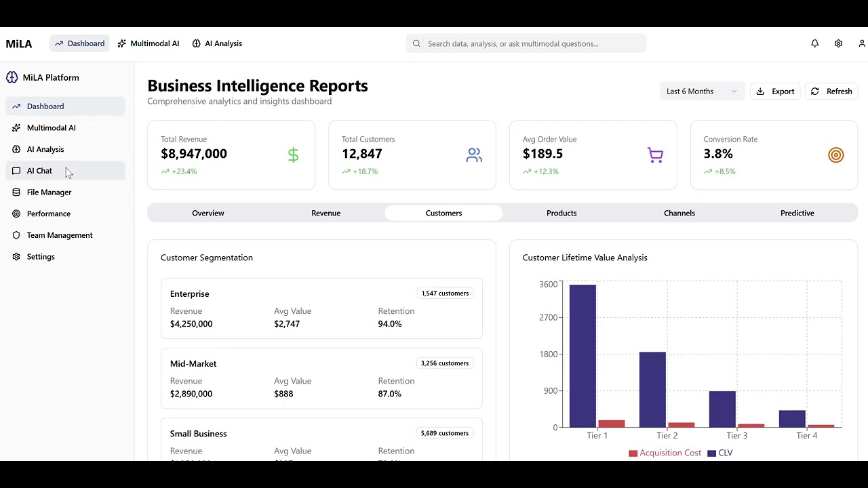Click the Settings gear icon in sidebar
Viewport: 868px width, 488px height.
(16, 257)
